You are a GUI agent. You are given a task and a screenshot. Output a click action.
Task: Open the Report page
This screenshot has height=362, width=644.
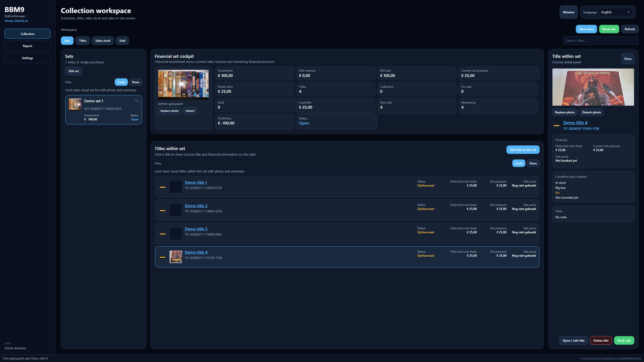point(27,46)
